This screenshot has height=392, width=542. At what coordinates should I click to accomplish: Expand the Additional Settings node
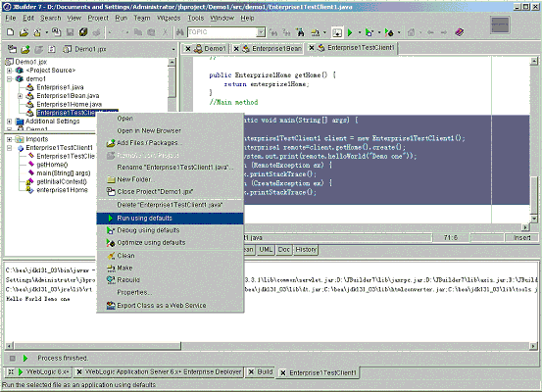pos(10,122)
